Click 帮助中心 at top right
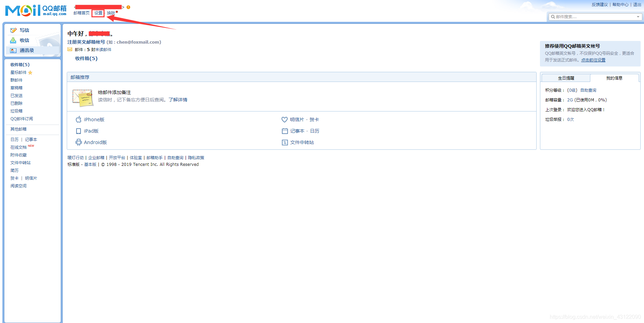The width and height of the screenshot is (644, 323). [x=621, y=5]
